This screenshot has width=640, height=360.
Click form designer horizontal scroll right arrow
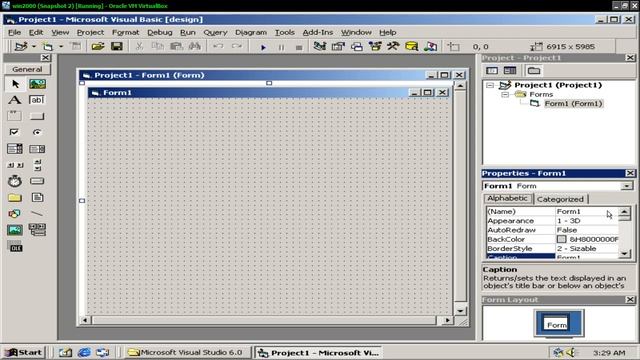447,320
